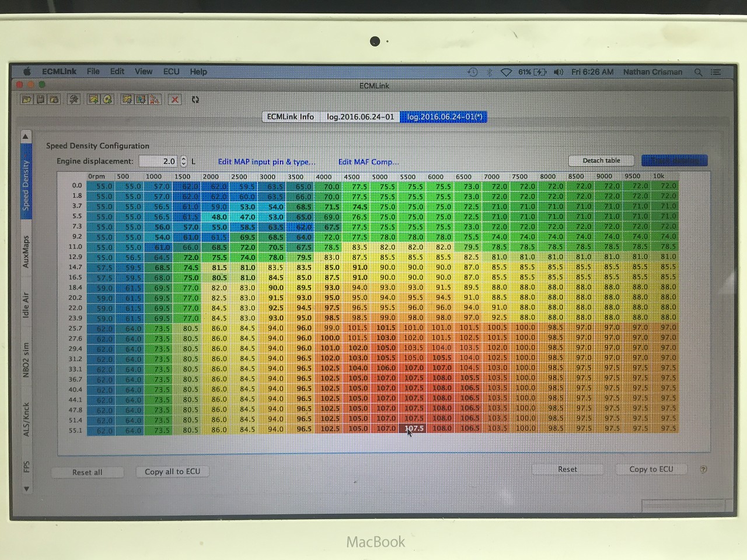Select the AuxMaps side tab
The image size is (747, 560).
tap(26, 251)
